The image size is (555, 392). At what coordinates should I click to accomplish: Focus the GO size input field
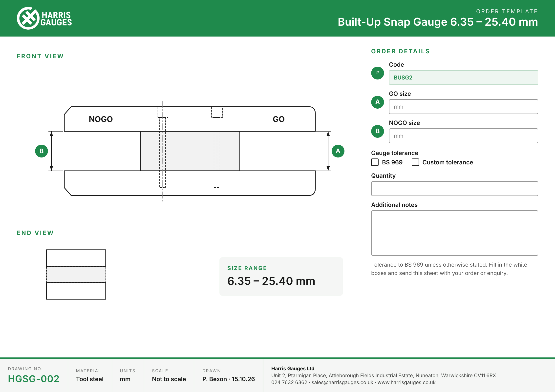pyautogui.click(x=463, y=107)
